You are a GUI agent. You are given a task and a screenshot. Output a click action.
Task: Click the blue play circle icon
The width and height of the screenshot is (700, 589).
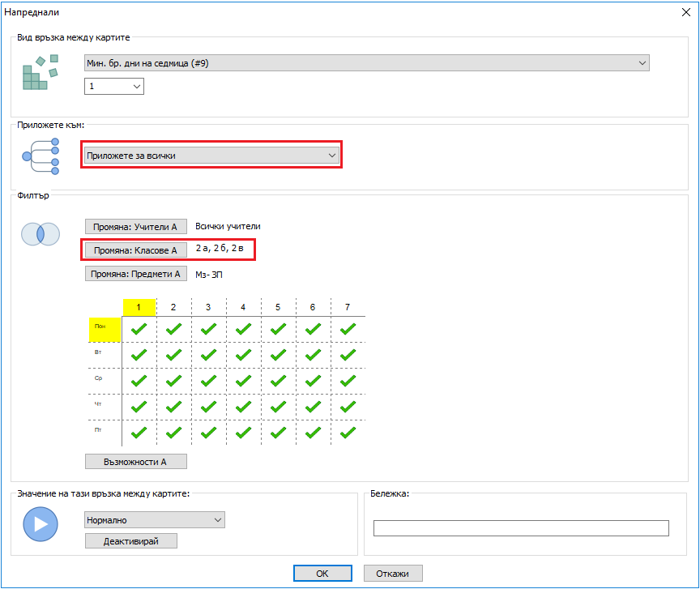coord(40,524)
